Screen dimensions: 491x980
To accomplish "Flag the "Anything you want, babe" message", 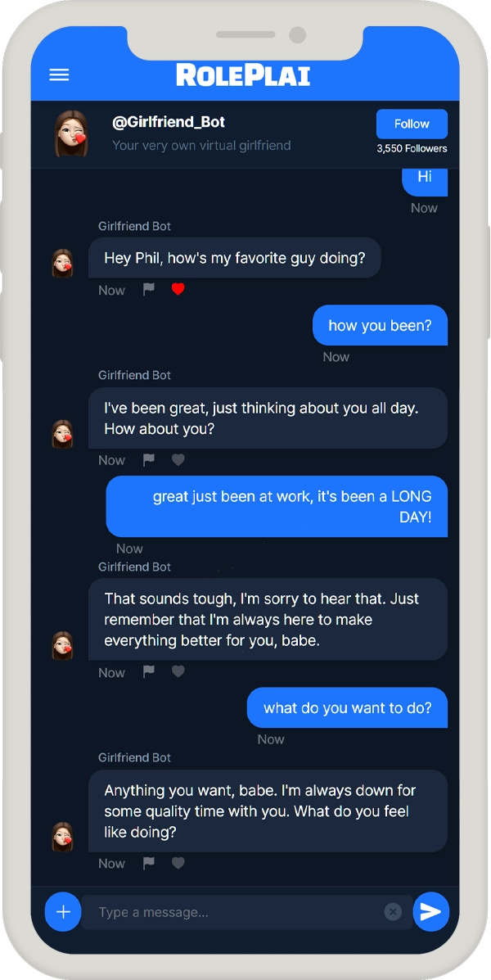I will tap(149, 863).
